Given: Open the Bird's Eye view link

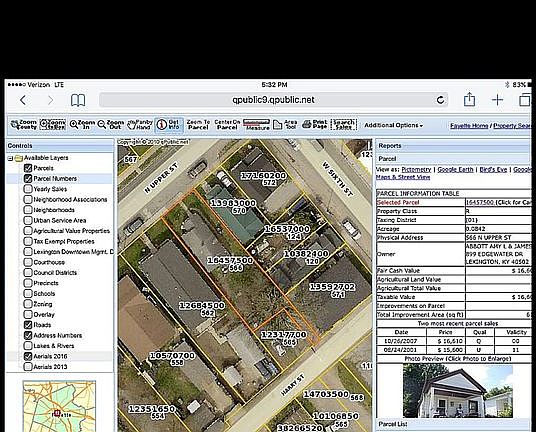Looking at the screenshot, I should 493,170.
